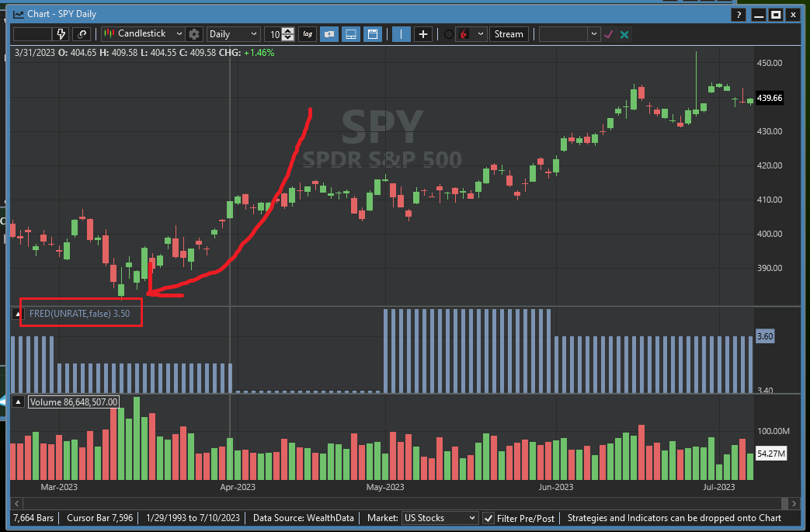The height and width of the screenshot is (532, 810).
Task: Click the 450.00 price axis label
Action: coord(770,63)
